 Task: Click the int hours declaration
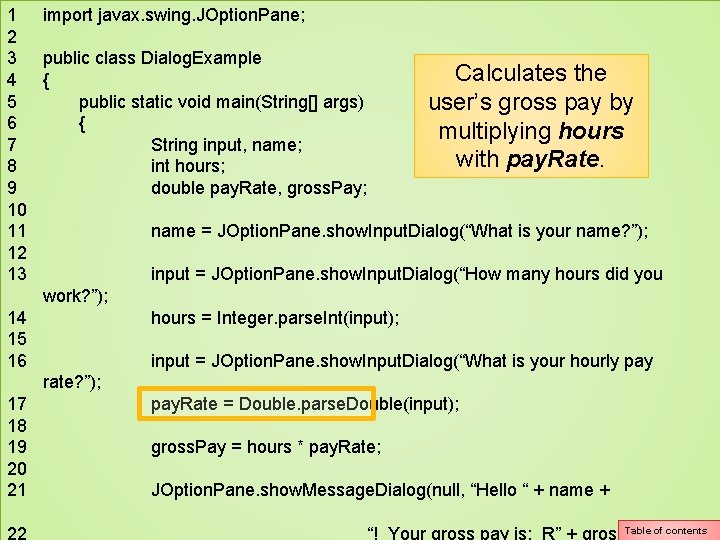[x=188, y=166]
